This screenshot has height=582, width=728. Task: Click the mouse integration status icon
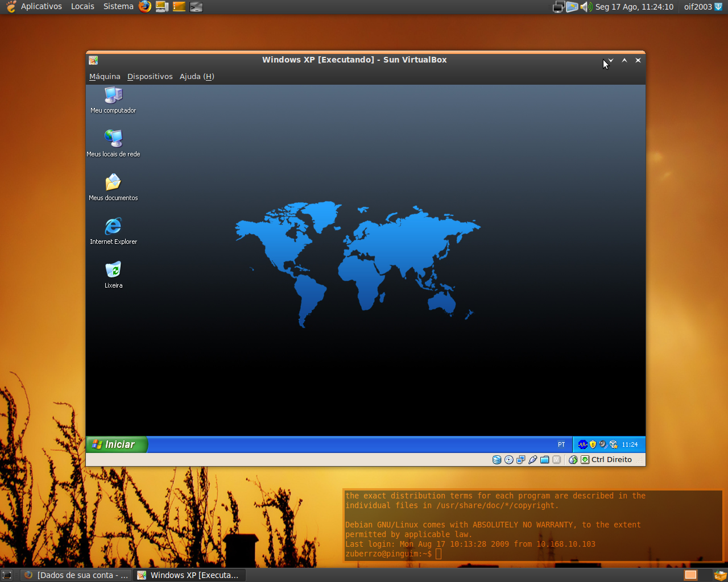tap(573, 460)
